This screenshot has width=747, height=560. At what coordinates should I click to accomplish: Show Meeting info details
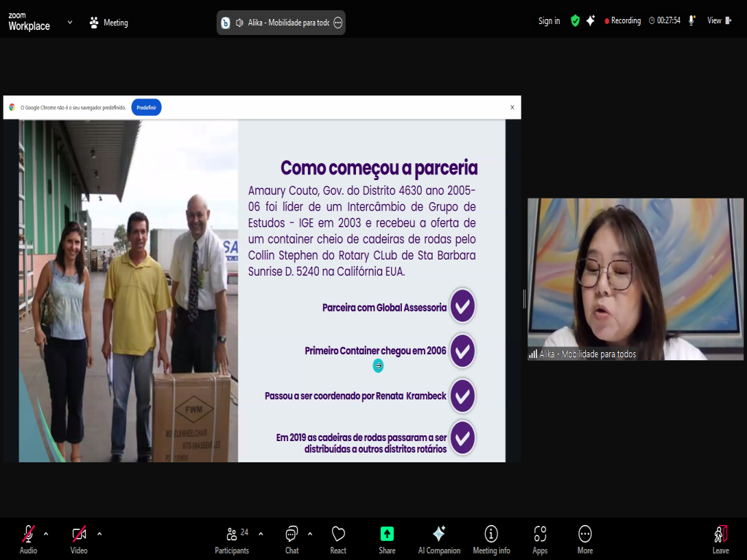491,539
